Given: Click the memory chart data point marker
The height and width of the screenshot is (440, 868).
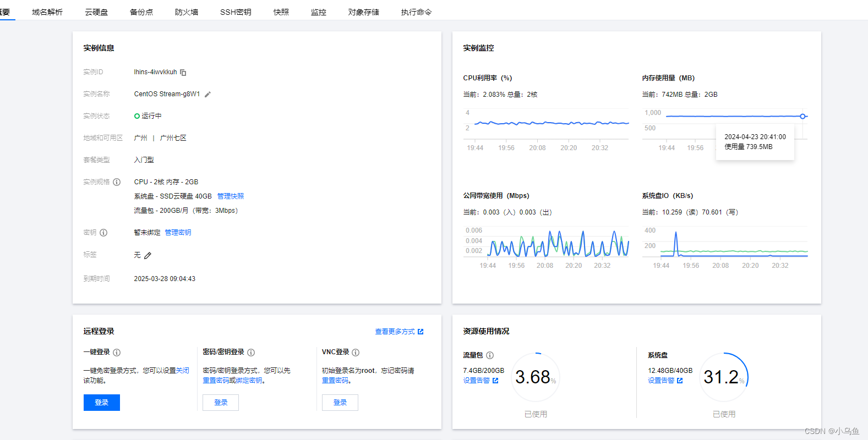Looking at the screenshot, I should 803,116.
